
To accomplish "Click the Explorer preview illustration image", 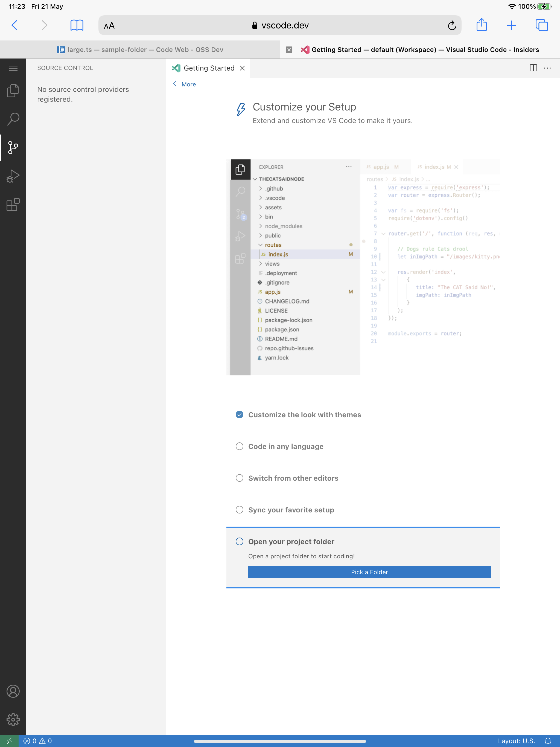I will coord(363,267).
